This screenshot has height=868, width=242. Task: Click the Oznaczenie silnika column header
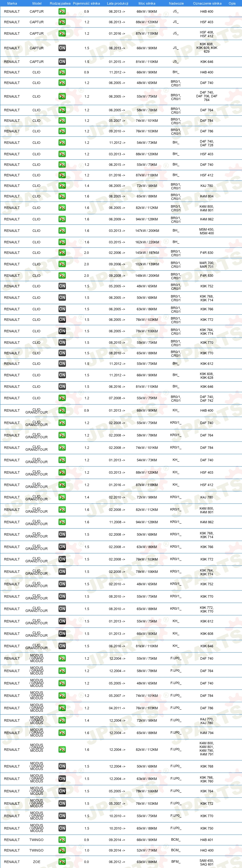click(207, 3)
